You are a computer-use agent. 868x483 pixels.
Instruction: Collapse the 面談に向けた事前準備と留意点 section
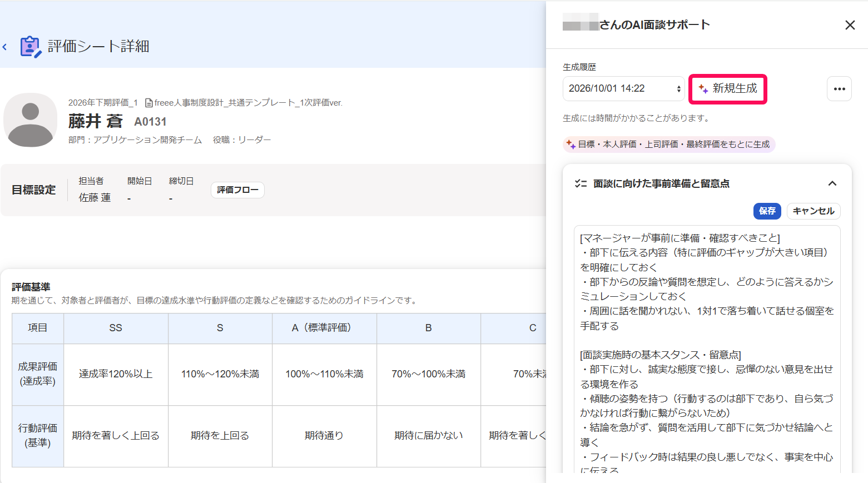832,183
